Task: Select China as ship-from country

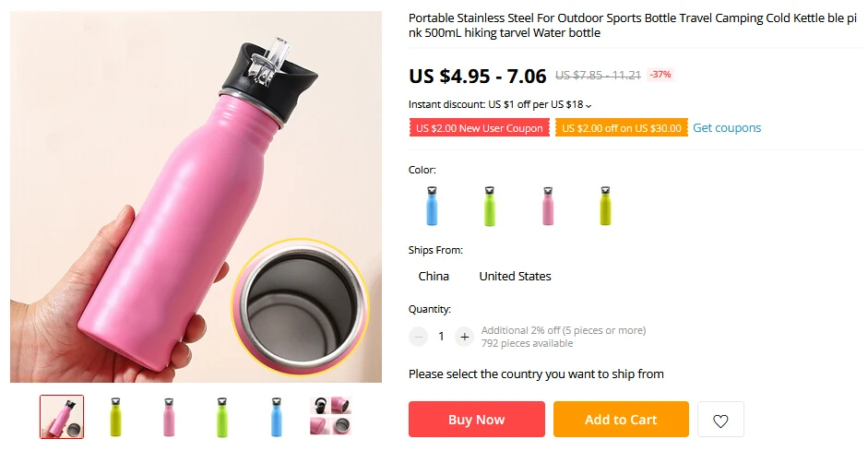Action: pyautogui.click(x=434, y=276)
